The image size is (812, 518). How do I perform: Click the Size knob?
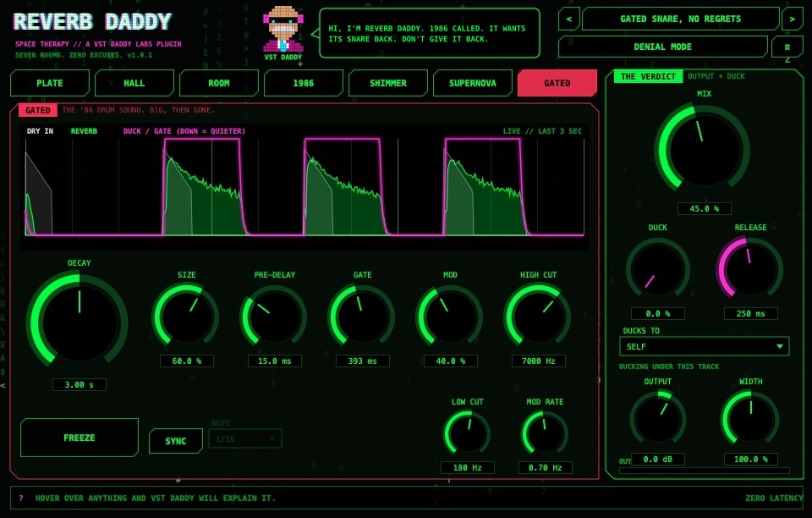pyautogui.click(x=186, y=316)
